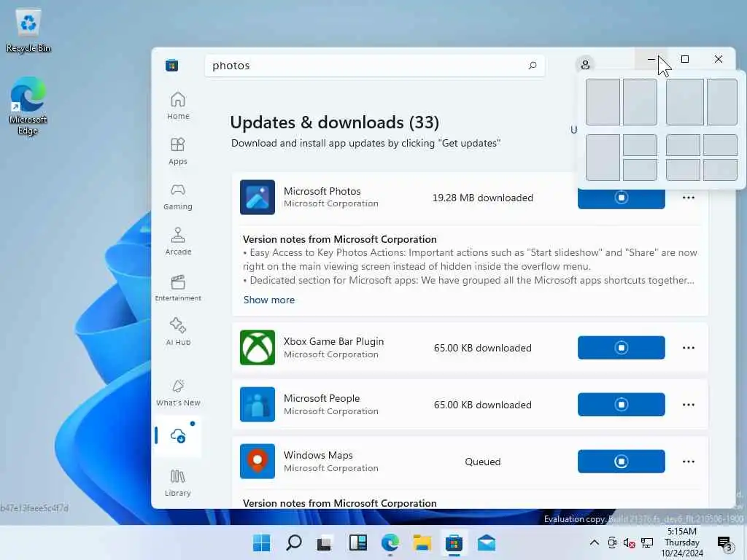Stop the Xbox Game Bar Plugin download

tap(622, 348)
